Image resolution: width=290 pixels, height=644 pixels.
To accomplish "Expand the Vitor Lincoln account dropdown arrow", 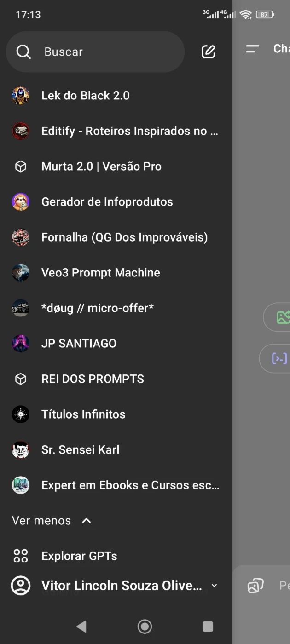I will tap(214, 586).
